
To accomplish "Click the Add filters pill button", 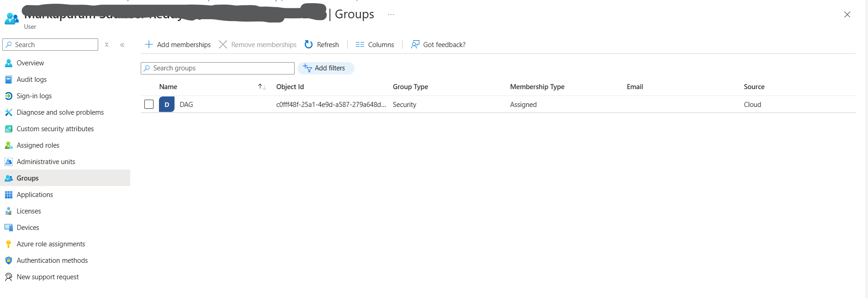I will coord(326,68).
